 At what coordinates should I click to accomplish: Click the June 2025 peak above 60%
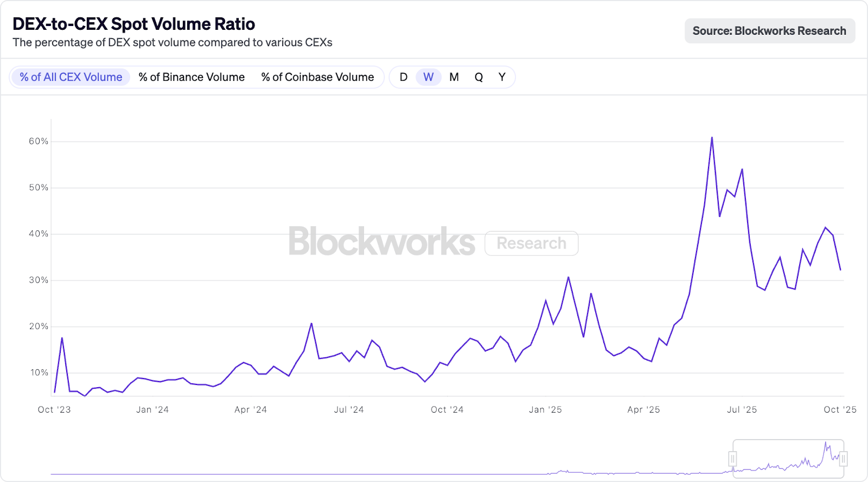tap(712, 138)
